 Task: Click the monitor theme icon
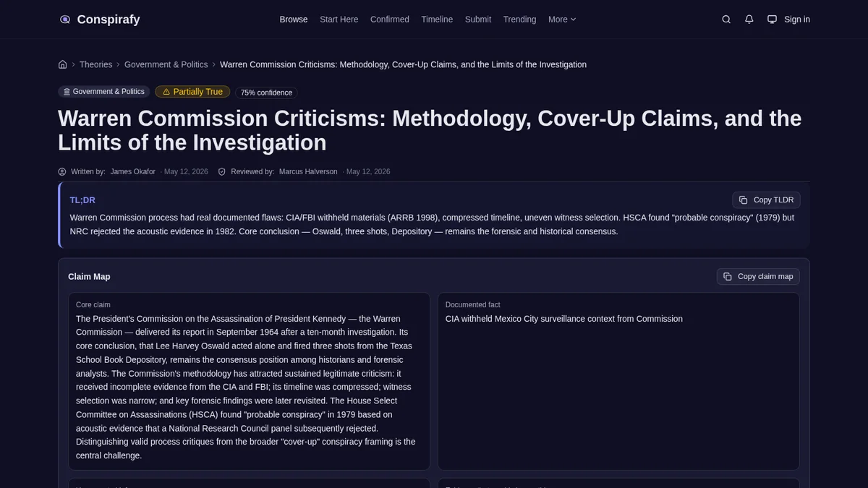point(772,20)
